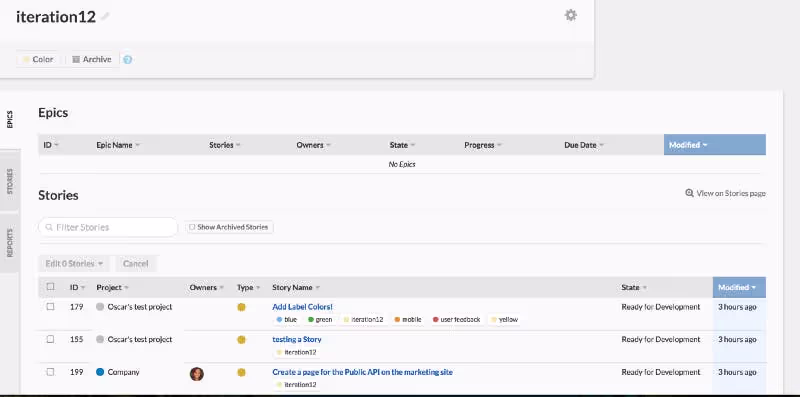
Task: Click Ready for Development on story 155
Action: 661,339
